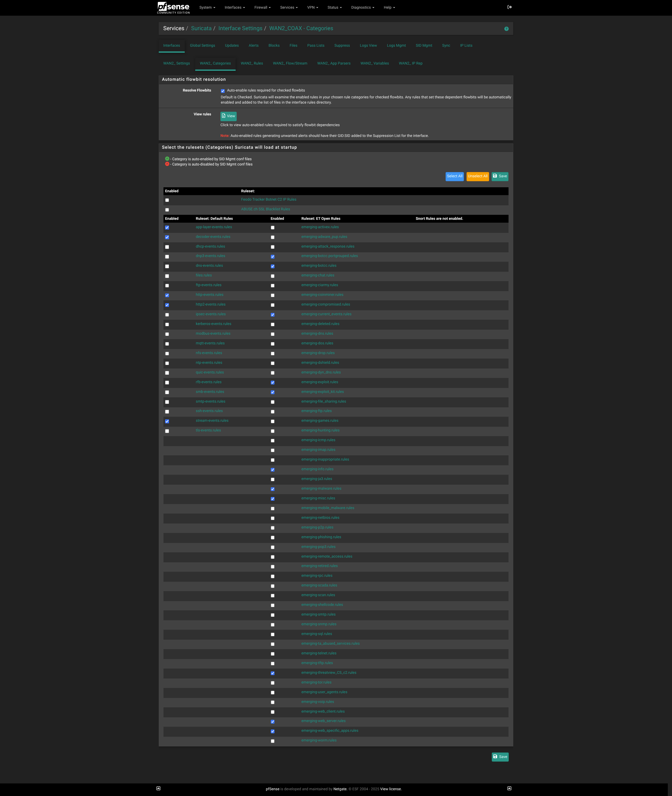Open Feodo Tracker Botnet C2 IP Rules link

(x=269, y=200)
